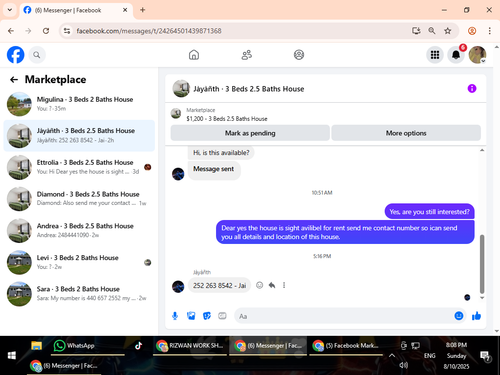Open the account profile picture menu

[477, 55]
